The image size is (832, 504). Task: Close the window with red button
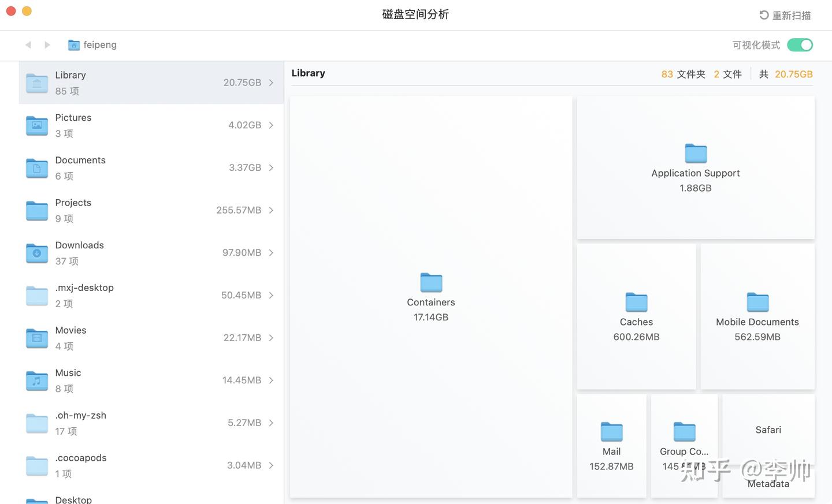[x=11, y=11]
